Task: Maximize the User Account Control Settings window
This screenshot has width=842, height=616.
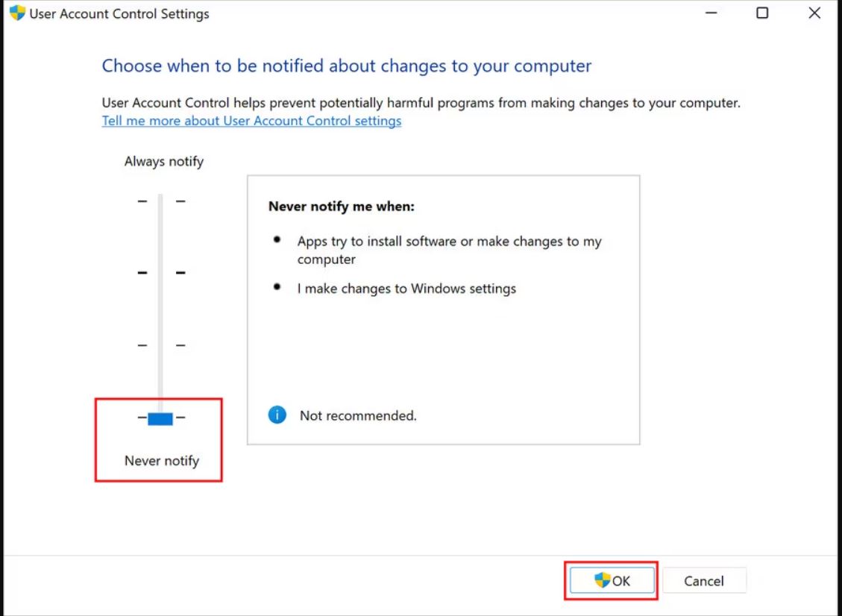Action: [x=762, y=13]
